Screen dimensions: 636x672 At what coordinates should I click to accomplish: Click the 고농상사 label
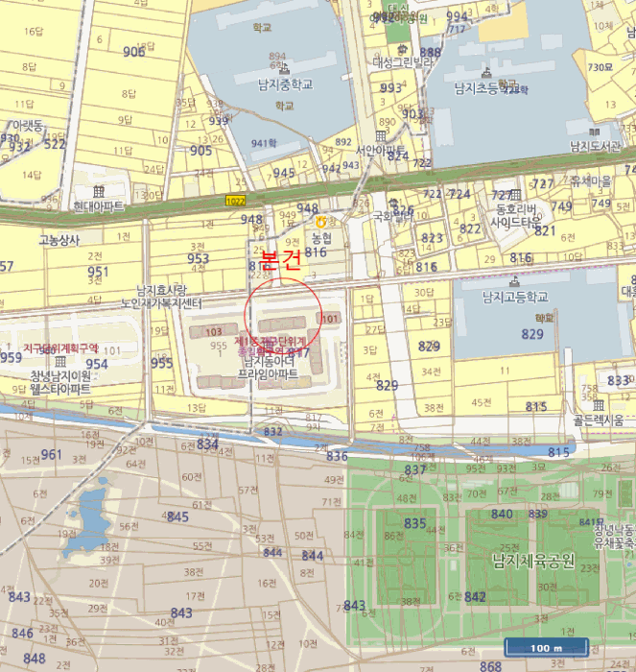(x=59, y=240)
